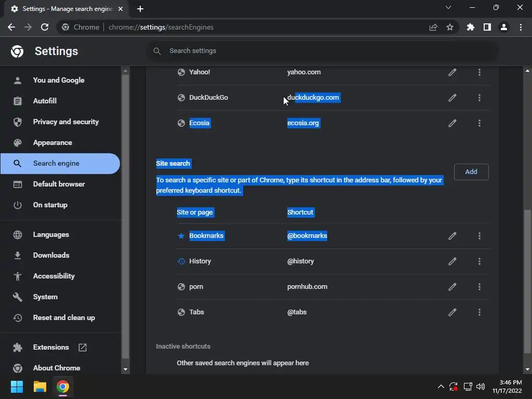Open volume control in tray
This screenshot has height=399, width=532.
click(481, 387)
